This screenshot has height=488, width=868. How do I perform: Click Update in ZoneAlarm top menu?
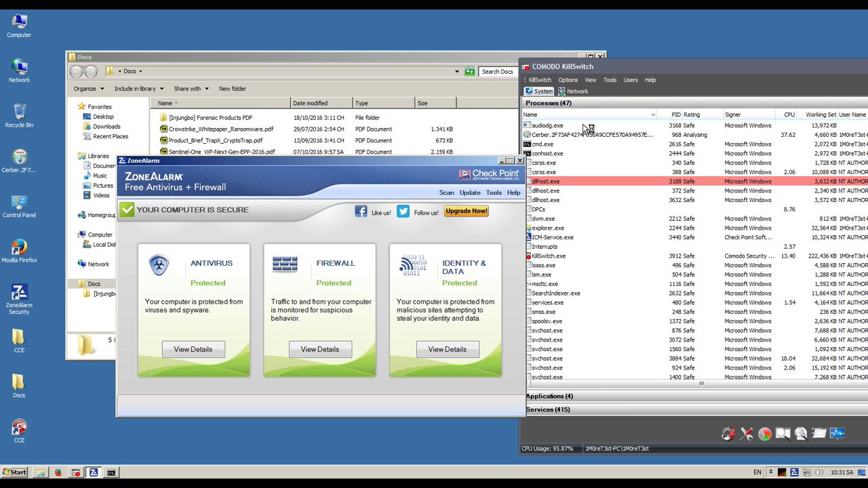coord(470,192)
